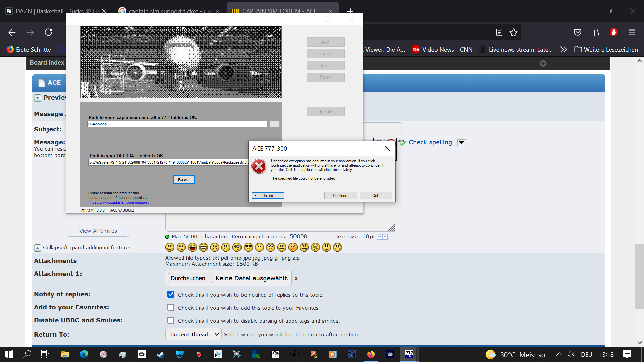
Task: Check Disable UBBC and Smilies box
Action: 171,320
